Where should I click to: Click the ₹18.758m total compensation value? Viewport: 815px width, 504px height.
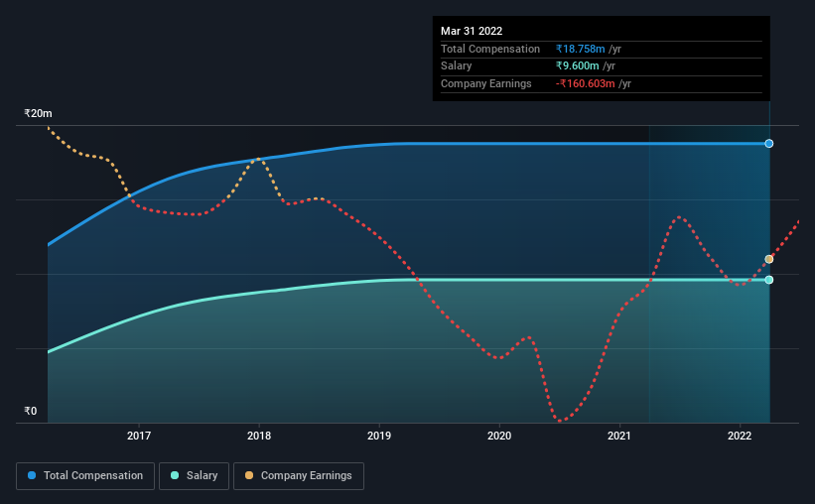580,49
